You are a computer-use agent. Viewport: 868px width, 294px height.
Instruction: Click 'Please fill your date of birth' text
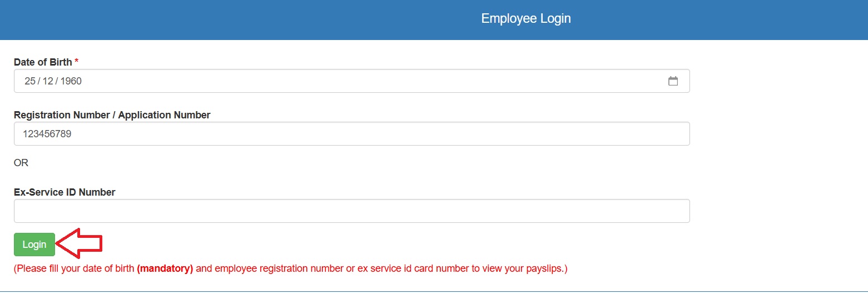(76, 269)
